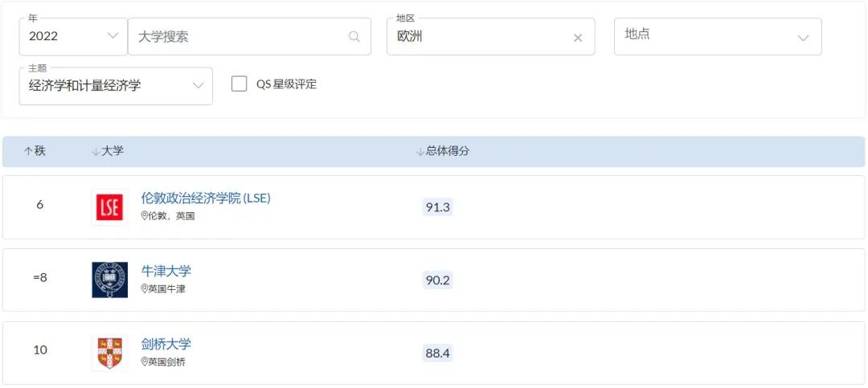Click location pin next to 伦敦，英国

(145, 216)
